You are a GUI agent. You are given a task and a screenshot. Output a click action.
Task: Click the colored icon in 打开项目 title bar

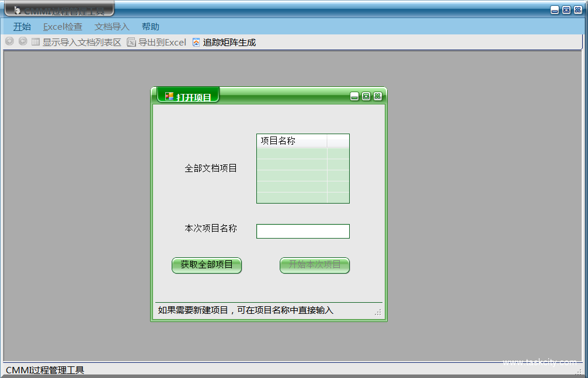[169, 96]
